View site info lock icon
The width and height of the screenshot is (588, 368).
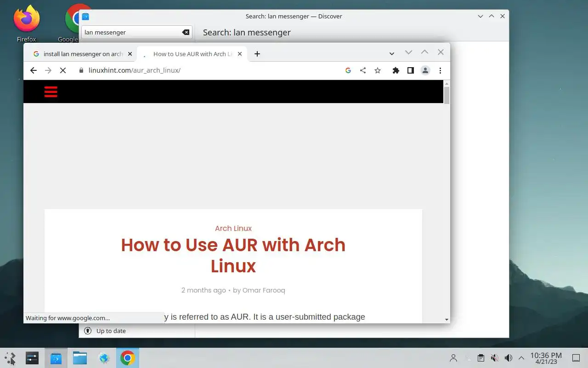coord(81,70)
